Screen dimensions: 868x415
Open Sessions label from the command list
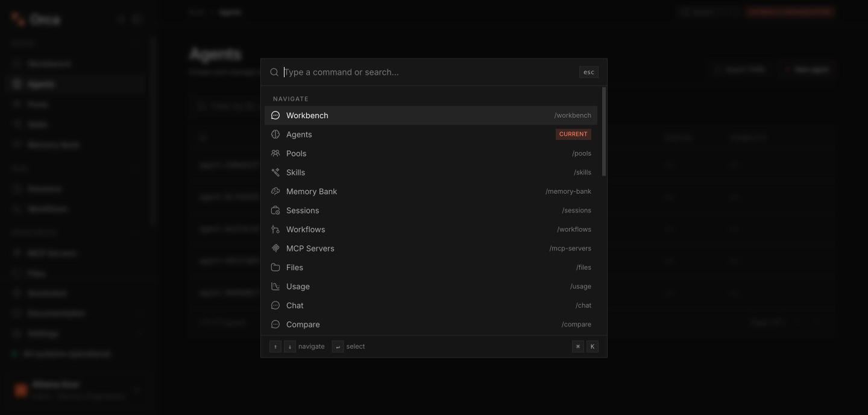tap(303, 211)
